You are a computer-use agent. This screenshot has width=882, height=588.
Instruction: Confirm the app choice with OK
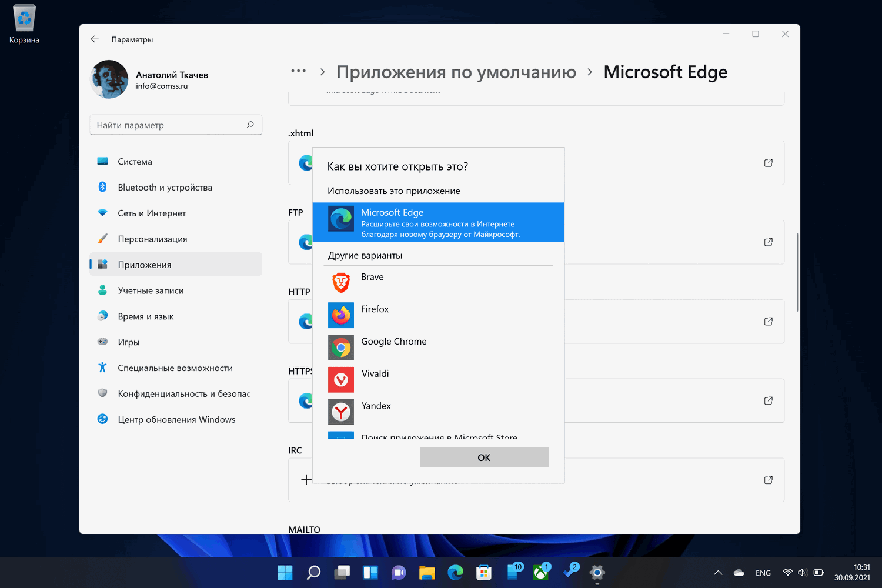(484, 457)
